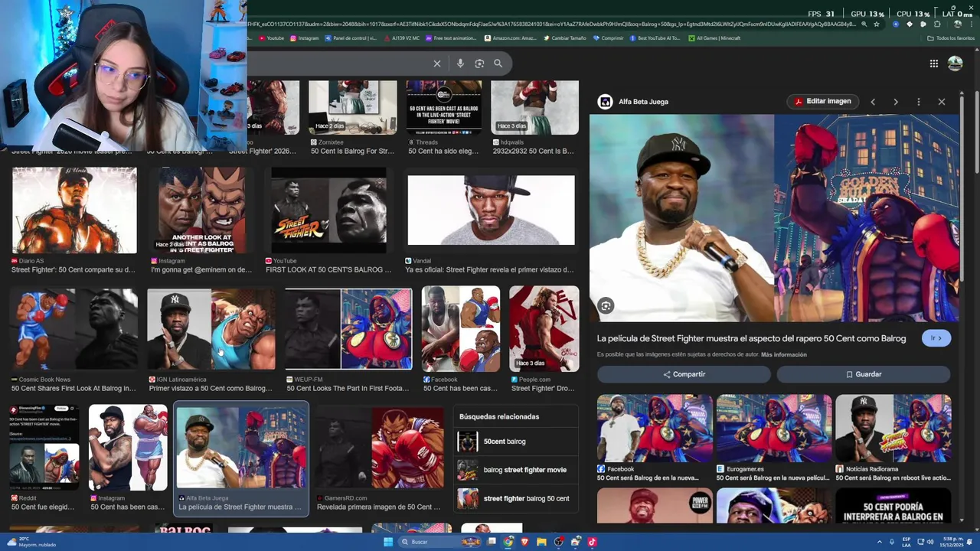980x551 pixels.
Task: Clear the search box with the X icon
Action: (437, 64)
